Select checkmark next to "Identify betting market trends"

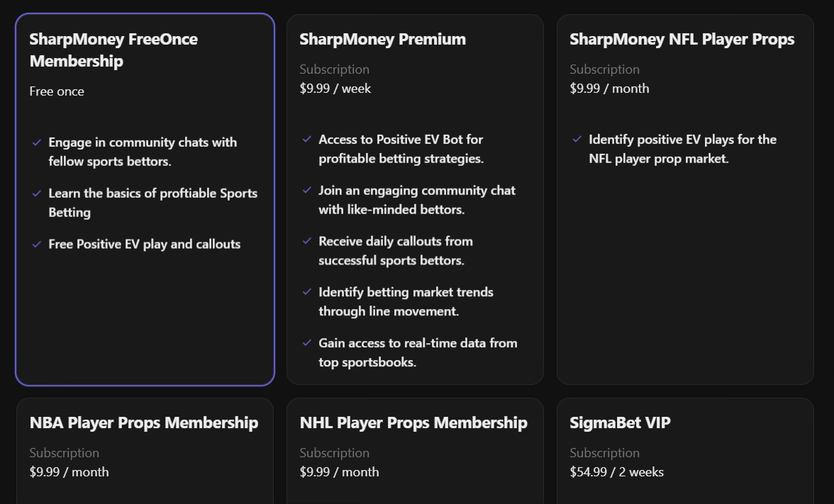click(306, 293)
